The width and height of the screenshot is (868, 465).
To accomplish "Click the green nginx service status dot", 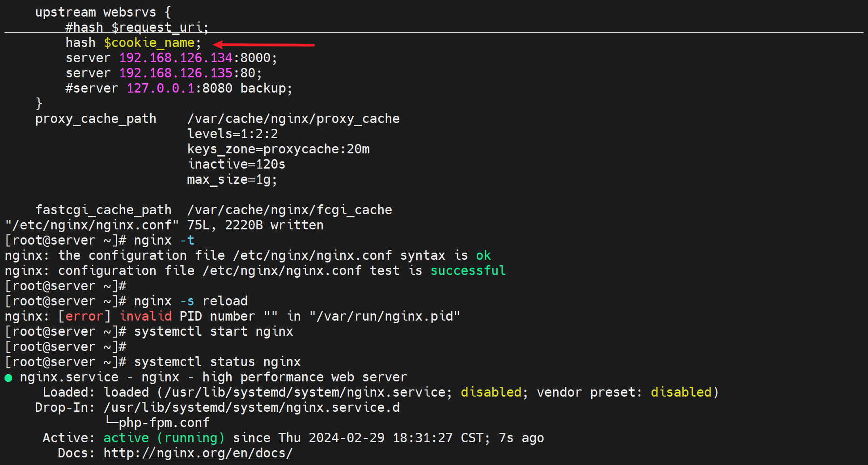I will [8, 378].
